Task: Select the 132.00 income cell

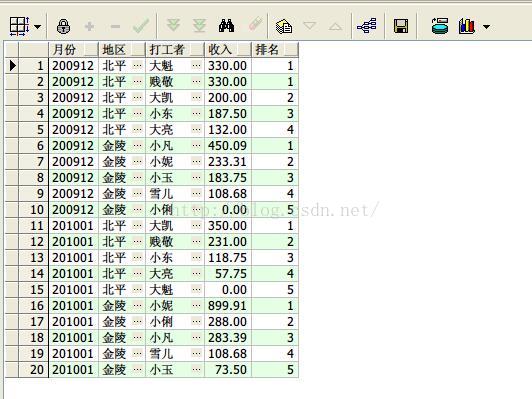Action: coord(228,130)
